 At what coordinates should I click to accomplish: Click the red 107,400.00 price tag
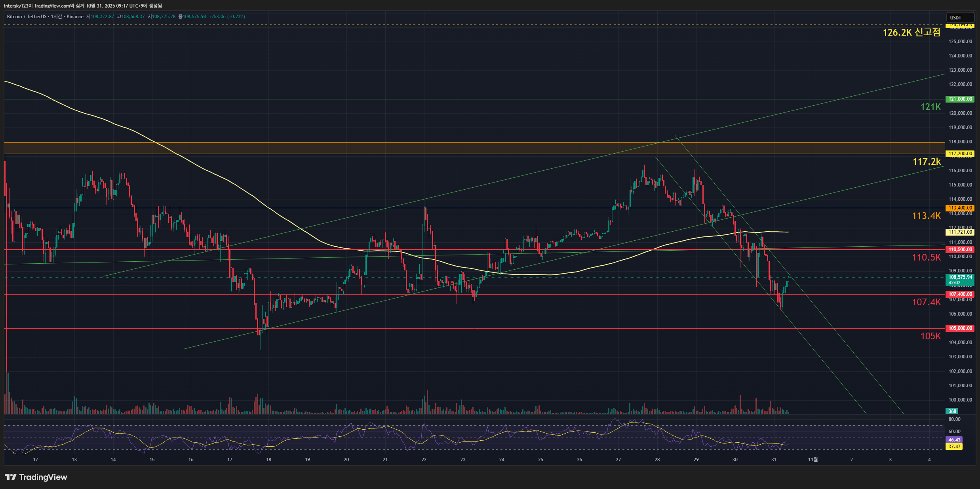point(960,294)
